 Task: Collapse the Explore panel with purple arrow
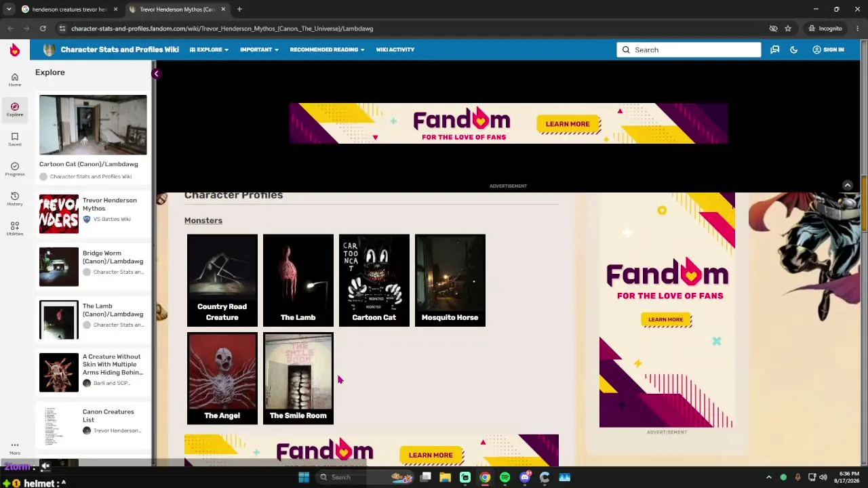click(x=156, y=73)
